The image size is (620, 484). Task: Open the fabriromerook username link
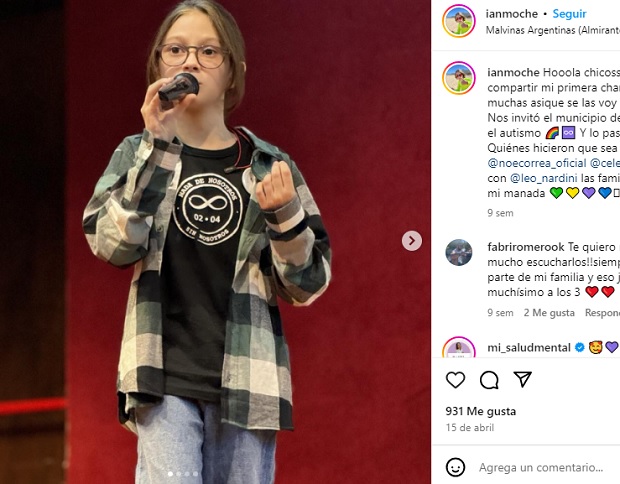point(526,247)
